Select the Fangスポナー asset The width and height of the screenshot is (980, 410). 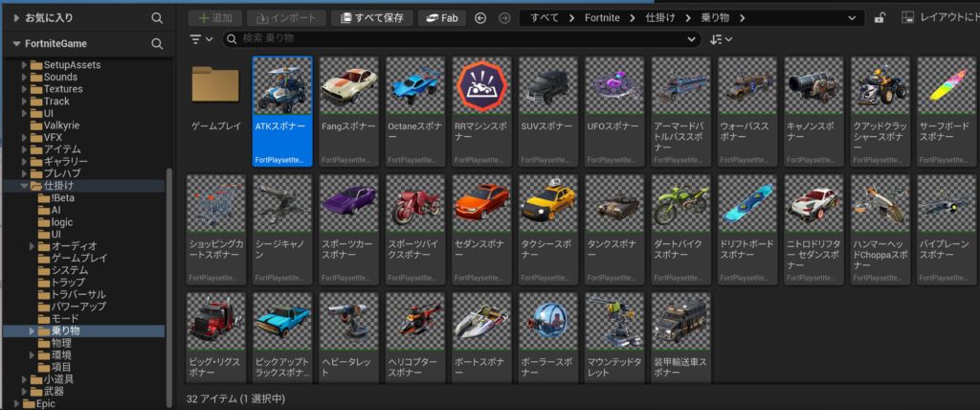click(x=348, y=111)
